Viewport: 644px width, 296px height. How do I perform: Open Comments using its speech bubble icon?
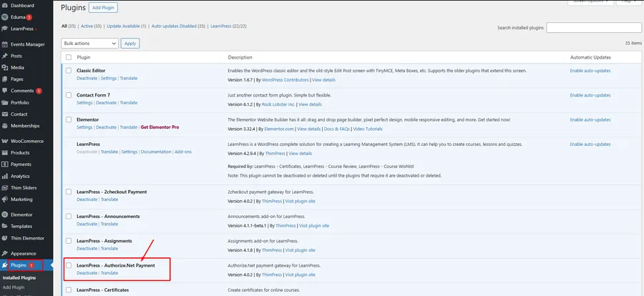point(5,91)
